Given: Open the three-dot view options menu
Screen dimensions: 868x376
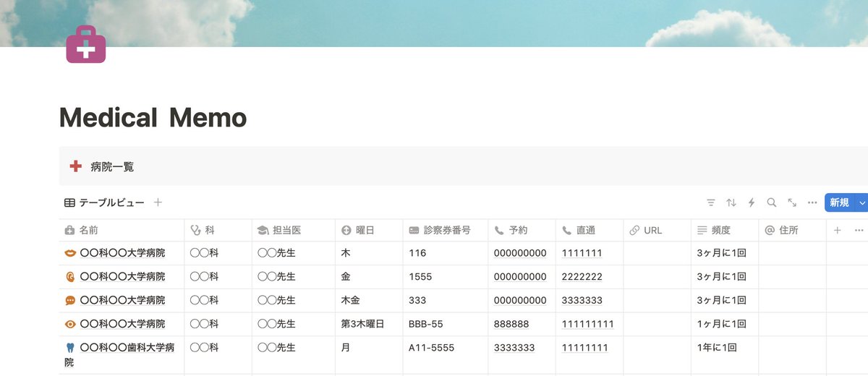Looking at the screenshot, I should (812, 203).
